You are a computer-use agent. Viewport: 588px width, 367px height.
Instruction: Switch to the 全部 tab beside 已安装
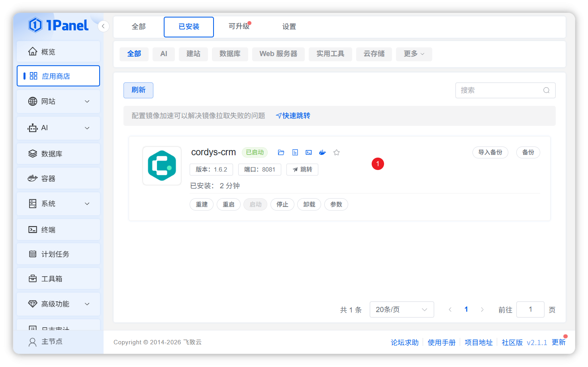[x=139, y=27]
